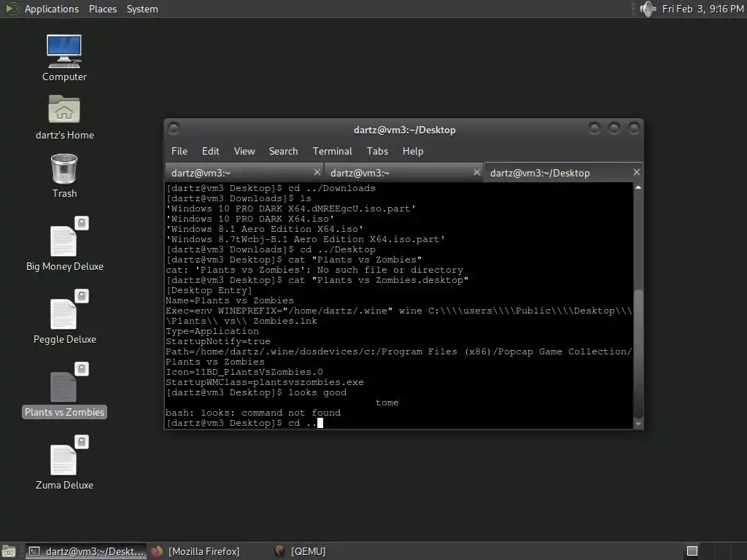
Task: Click the terminal vertical scrollbar thumb
Action: pos(638,353)
